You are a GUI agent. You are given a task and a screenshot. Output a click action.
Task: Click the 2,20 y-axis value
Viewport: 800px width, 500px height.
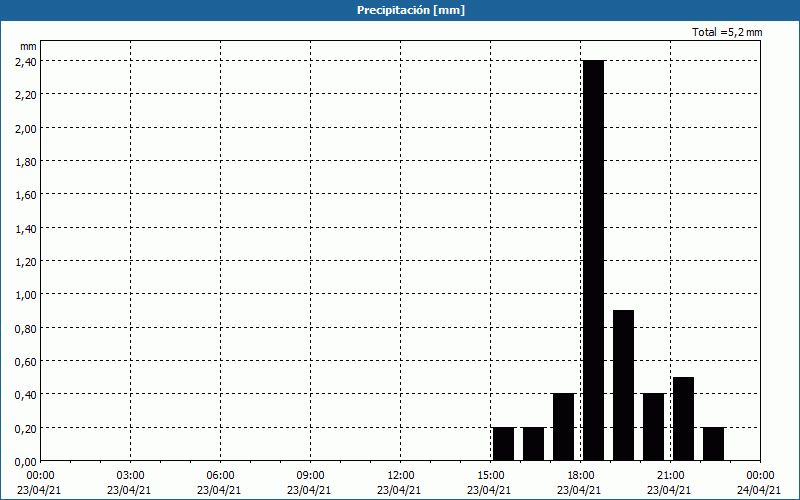[x=26, y=95]
